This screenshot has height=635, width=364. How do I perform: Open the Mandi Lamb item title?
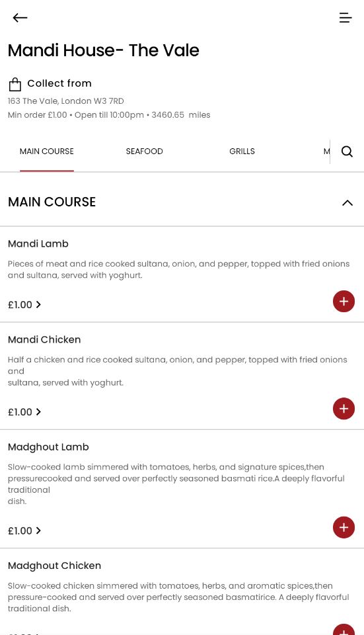38,244
